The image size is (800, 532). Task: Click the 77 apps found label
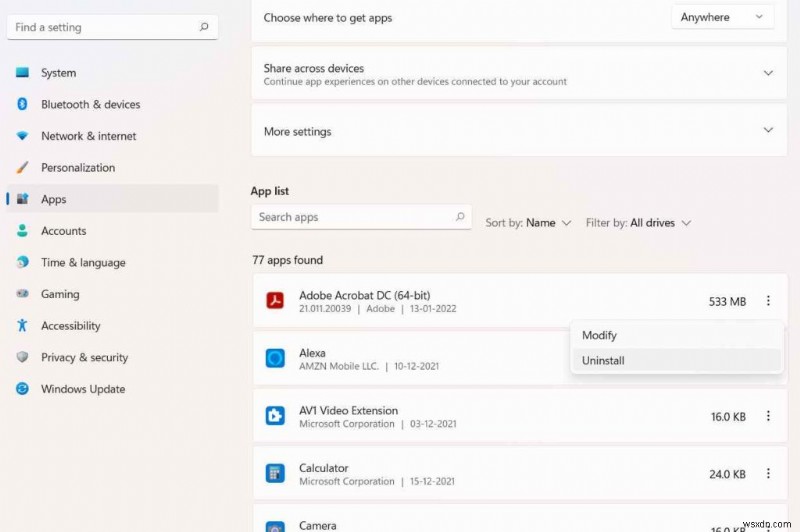pos(287,260)
